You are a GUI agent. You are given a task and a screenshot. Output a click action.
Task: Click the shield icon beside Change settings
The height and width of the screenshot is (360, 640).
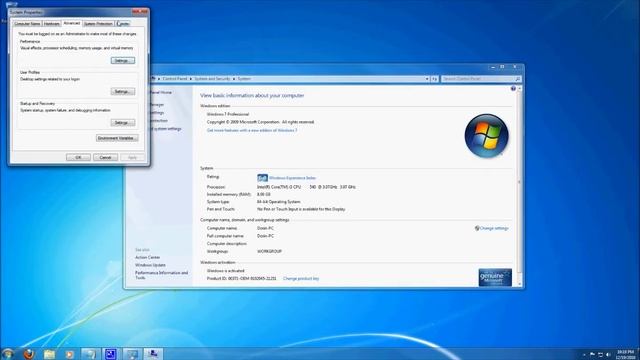click(x=477, y=228)
